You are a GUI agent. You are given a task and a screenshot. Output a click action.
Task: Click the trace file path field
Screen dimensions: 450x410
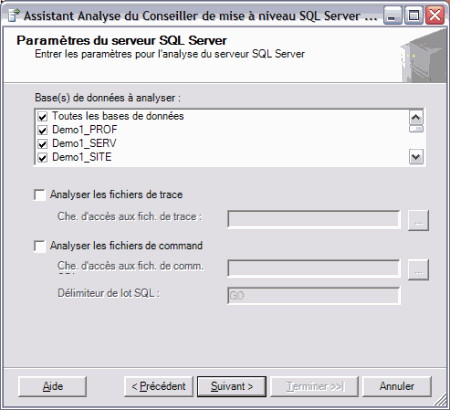(314, 219)
